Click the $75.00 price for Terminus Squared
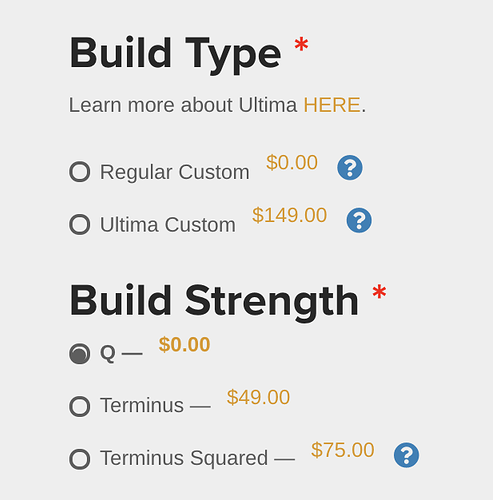Viewport: 493px width, 500px height. (343, 450)
